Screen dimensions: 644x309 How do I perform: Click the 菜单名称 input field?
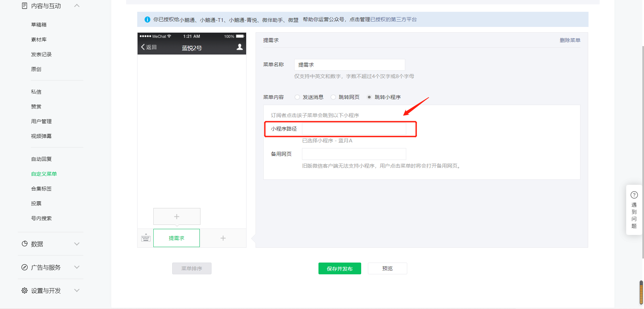tap(350, 65)
